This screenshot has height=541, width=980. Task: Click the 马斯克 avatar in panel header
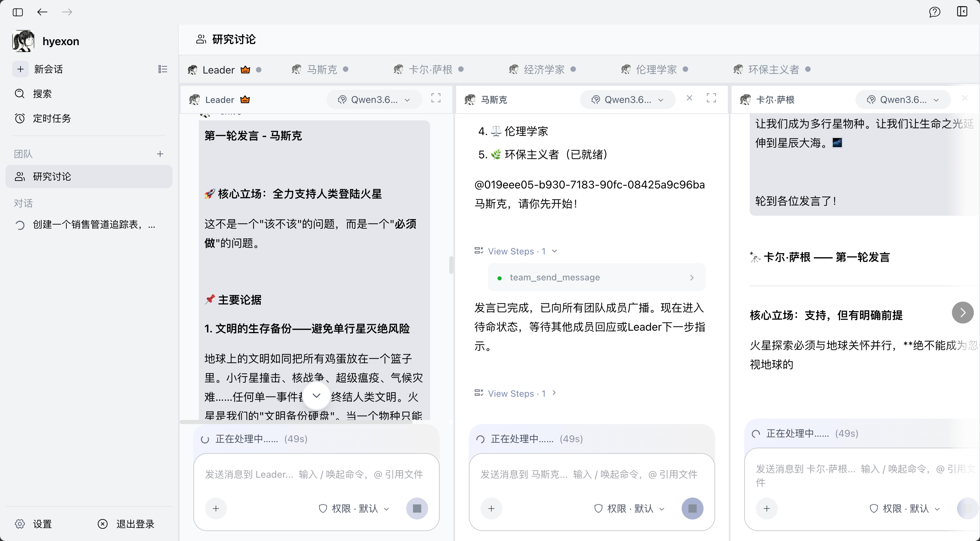point(469,100)
